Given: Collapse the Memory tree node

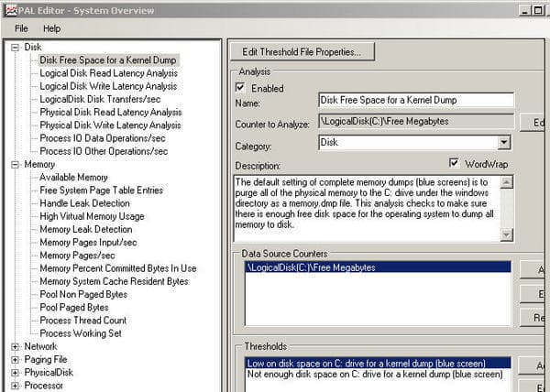Looking at the screenshot, I should 15,165.
